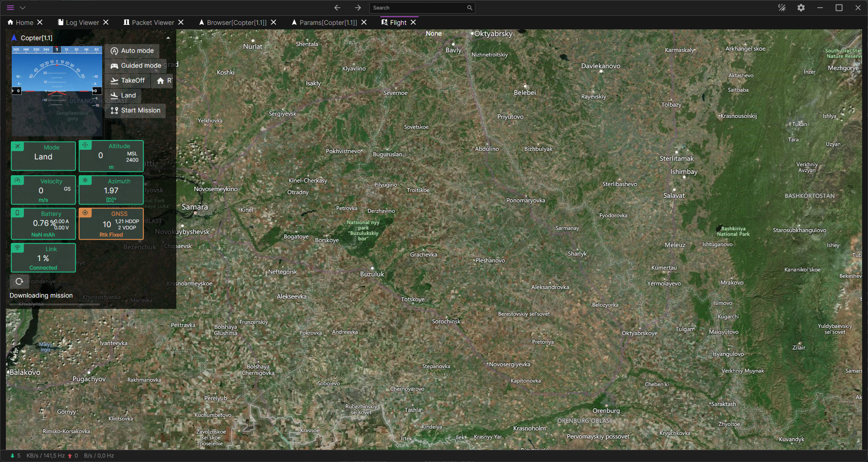Collapse the Copter[1.1] panel
This screenshot has height=462, width=868.
tap(168, 38)
